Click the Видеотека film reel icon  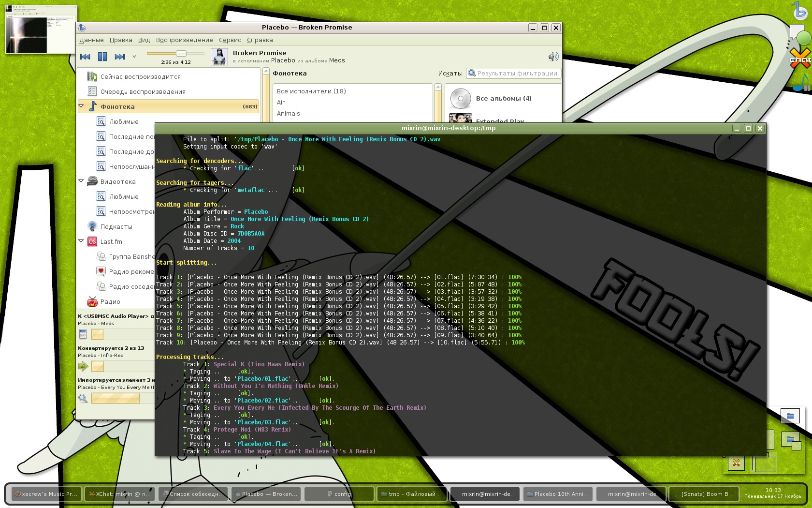pyautogui.click(x=92, y=181)
